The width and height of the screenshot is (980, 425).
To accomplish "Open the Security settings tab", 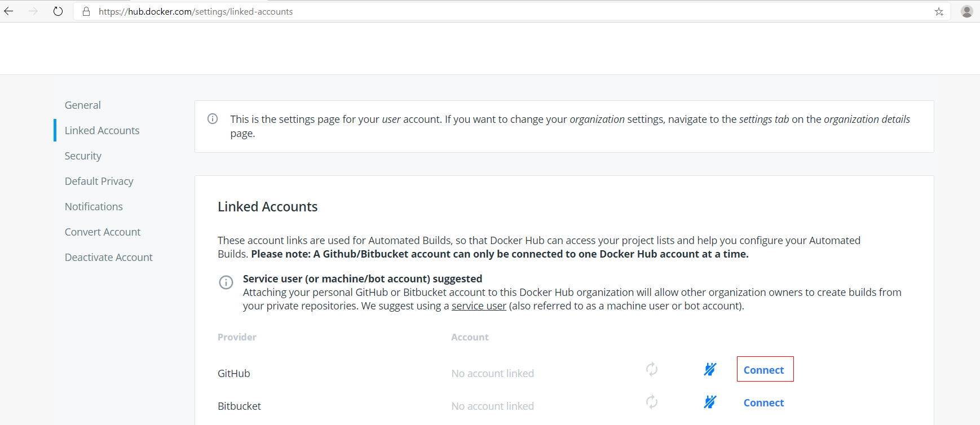I will (x=83, y=156).
